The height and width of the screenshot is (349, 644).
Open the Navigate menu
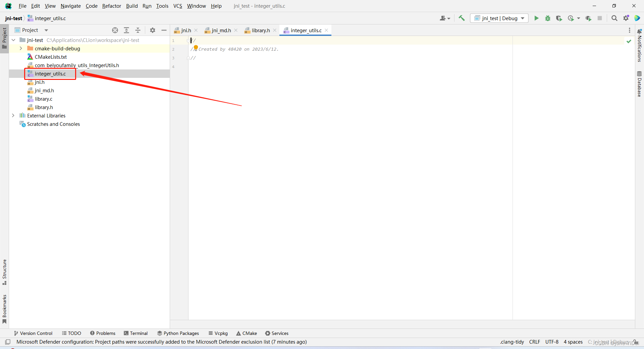[71, 6]
